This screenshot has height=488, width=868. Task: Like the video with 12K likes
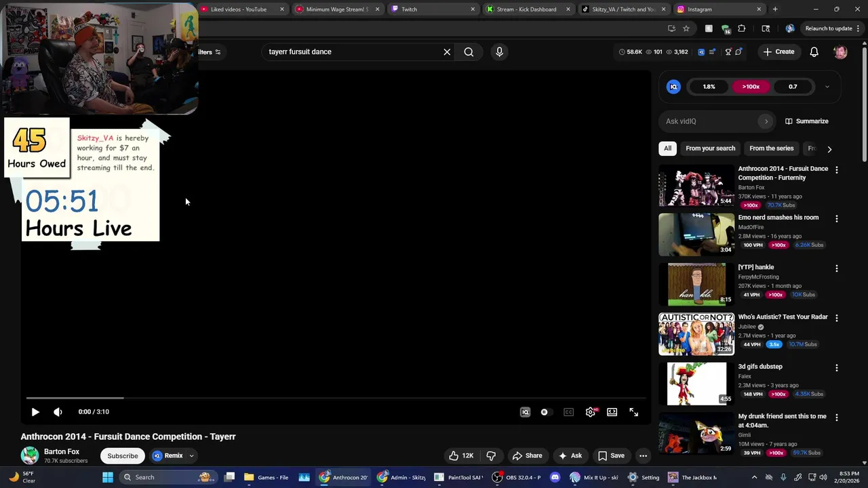pyautogui.click(x=460, y=455)
